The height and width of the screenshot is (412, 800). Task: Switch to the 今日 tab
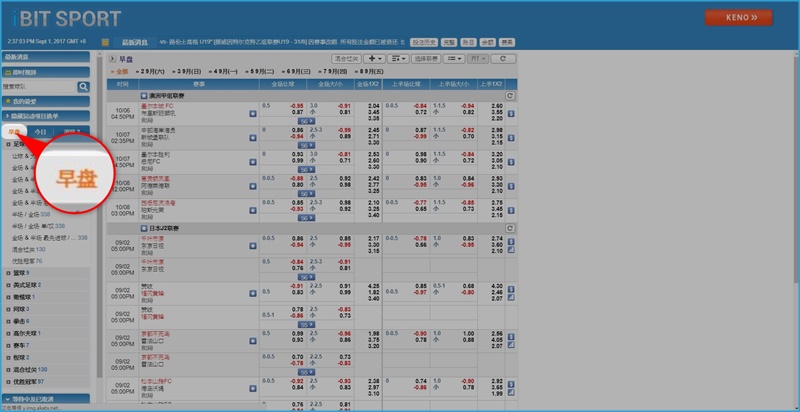tap(40, 131)
